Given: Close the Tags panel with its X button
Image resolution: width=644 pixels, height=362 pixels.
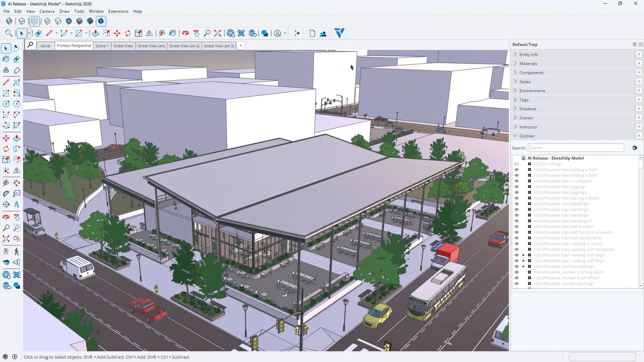Looking at the screenshot, I should click(x=639, y=99).
